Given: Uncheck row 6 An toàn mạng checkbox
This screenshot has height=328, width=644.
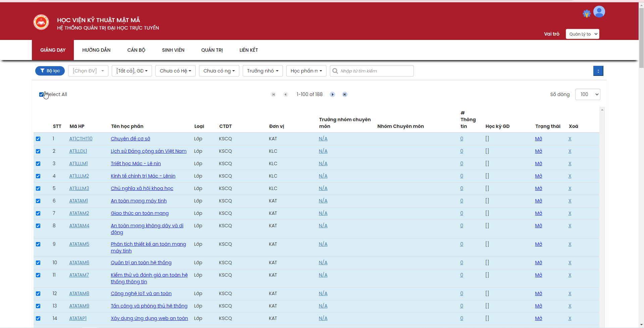Looking at the screenshot, I should coord(38,201).
